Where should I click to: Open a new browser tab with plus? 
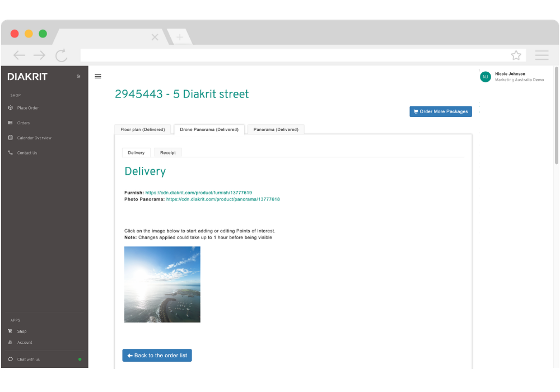(180, 37)
